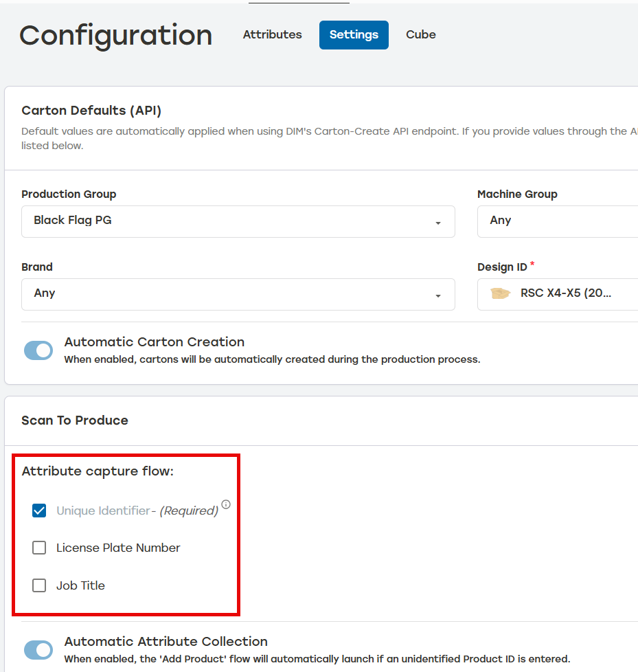Open the Cube tab
Screen dimensions: 638x672
click(x=421, y=35)
